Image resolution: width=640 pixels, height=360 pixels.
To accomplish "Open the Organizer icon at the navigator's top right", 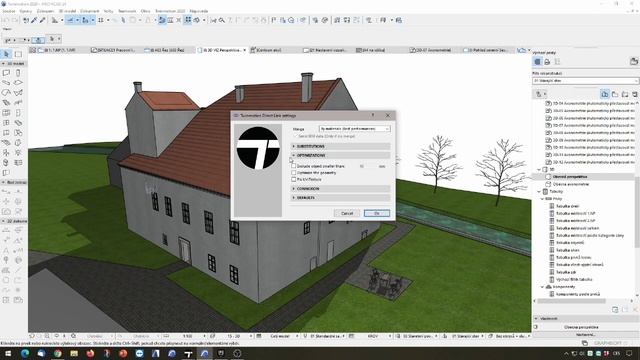I will 633,62.
